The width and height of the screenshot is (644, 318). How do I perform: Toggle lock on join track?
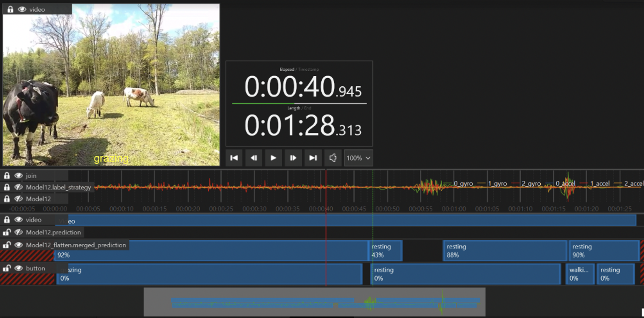[7, 176]
